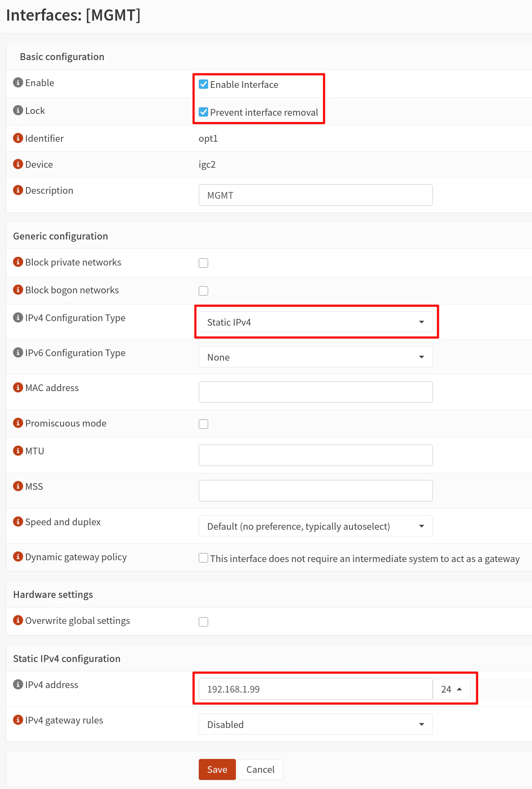Tick the Promiscuous mode checkbox
532x789 pixels.
pos(204,424)
